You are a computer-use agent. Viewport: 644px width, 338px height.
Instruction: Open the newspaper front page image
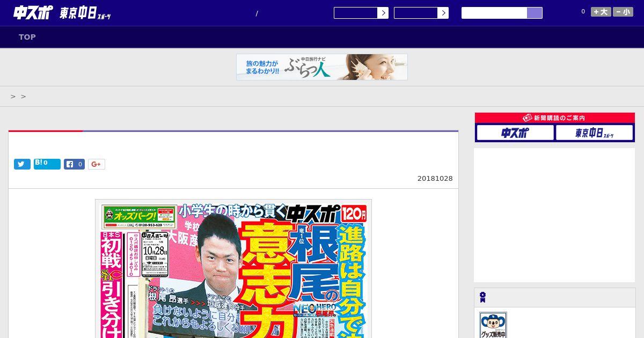coord(233,269)
